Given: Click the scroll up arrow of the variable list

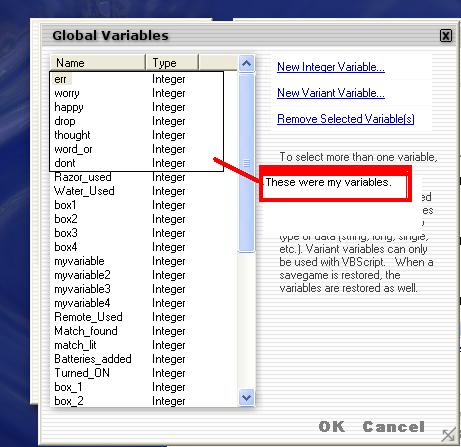Looking at the screenshot, I should [246, 63].
